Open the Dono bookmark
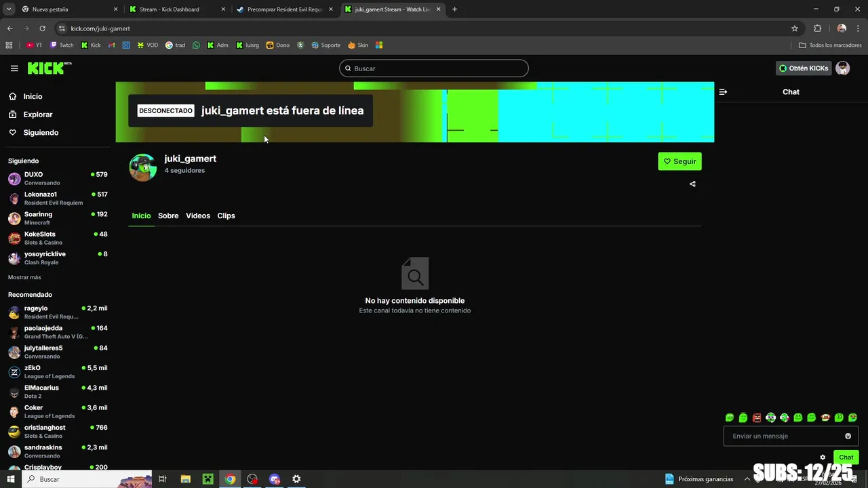 pos(278,45)
